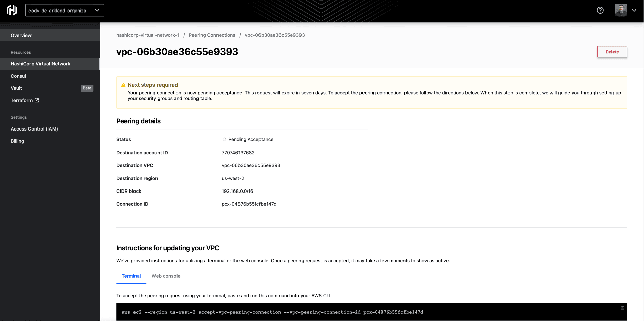Viewport: 644px width, 321px height.
Task: Copy the AWS CLI command with copy icon
Action: [x=622, y=308]
